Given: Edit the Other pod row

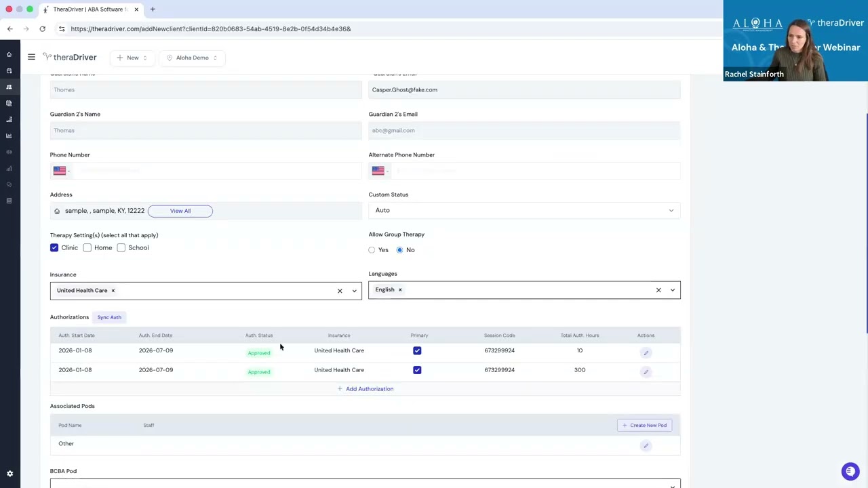Looking at the screenshot, I should pos(646,445).
